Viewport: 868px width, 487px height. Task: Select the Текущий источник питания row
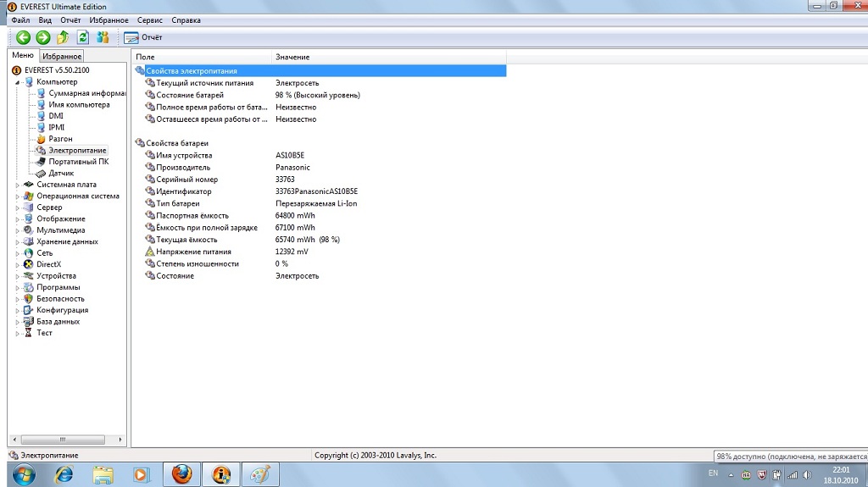pyautogui.click(x=320, y=83)
